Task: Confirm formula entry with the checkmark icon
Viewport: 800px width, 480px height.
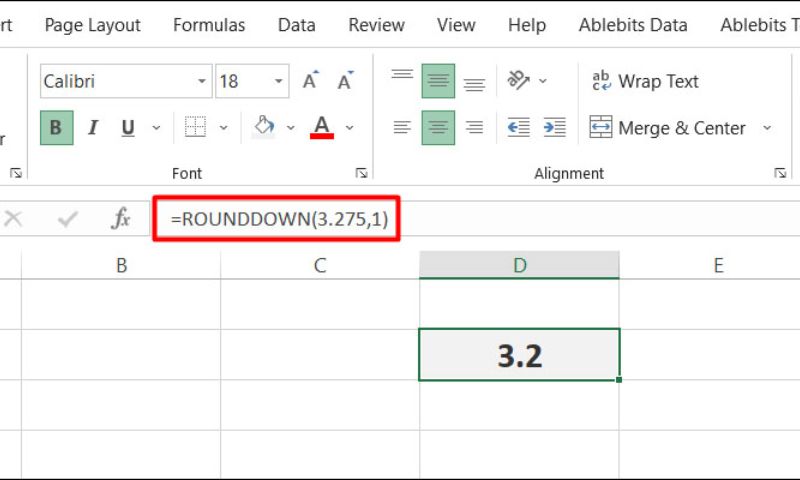Action: click(x=67, y=219)
